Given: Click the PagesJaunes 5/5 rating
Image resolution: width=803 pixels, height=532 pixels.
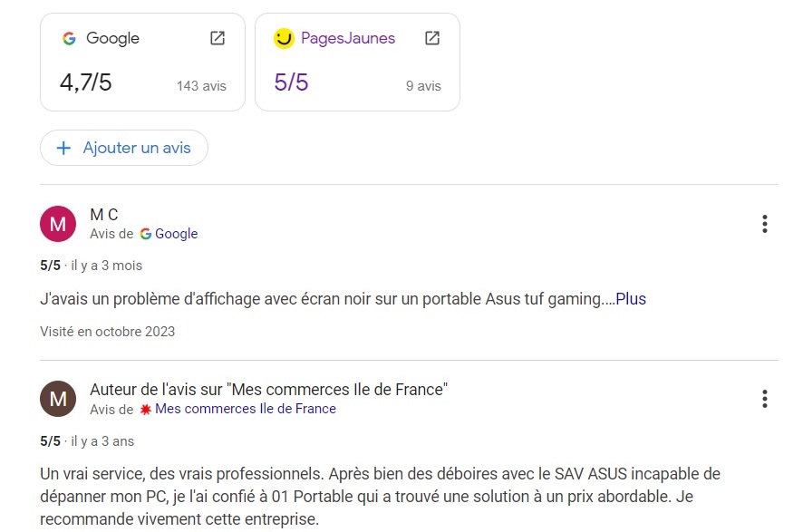Looking at the screenshot, I should click(x=291, y=83).
